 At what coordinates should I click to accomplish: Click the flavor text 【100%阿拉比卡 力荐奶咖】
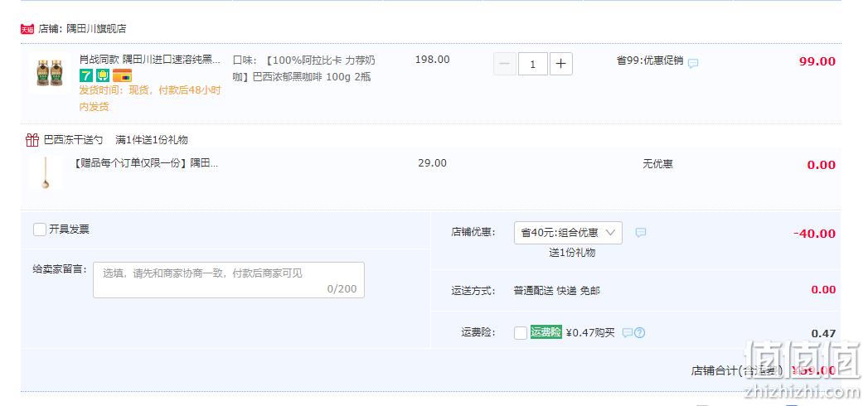coord(304,68)
